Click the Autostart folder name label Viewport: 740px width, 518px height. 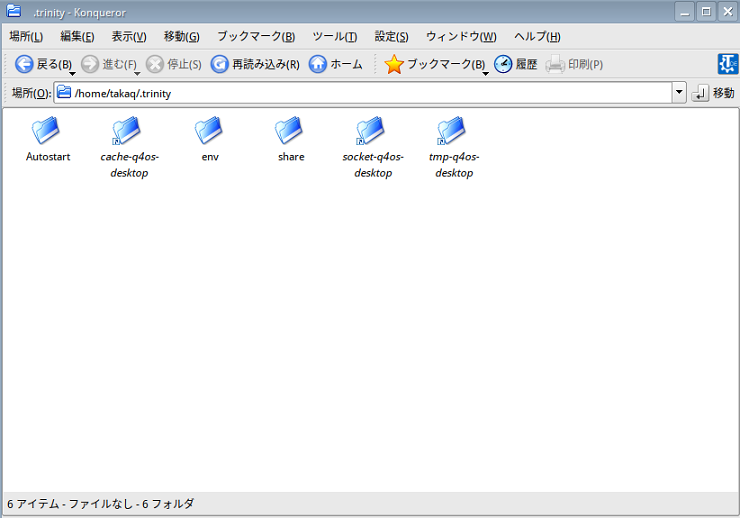[x=48, y=157]
